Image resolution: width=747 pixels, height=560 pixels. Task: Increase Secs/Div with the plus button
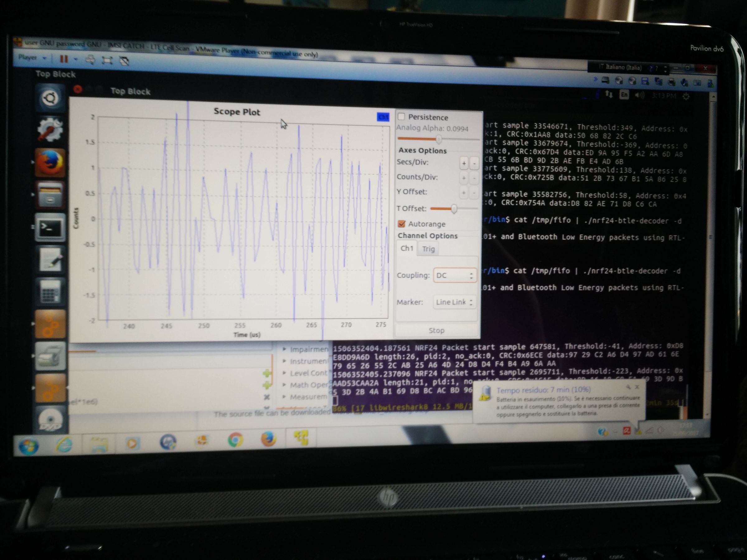click(464, 163)
